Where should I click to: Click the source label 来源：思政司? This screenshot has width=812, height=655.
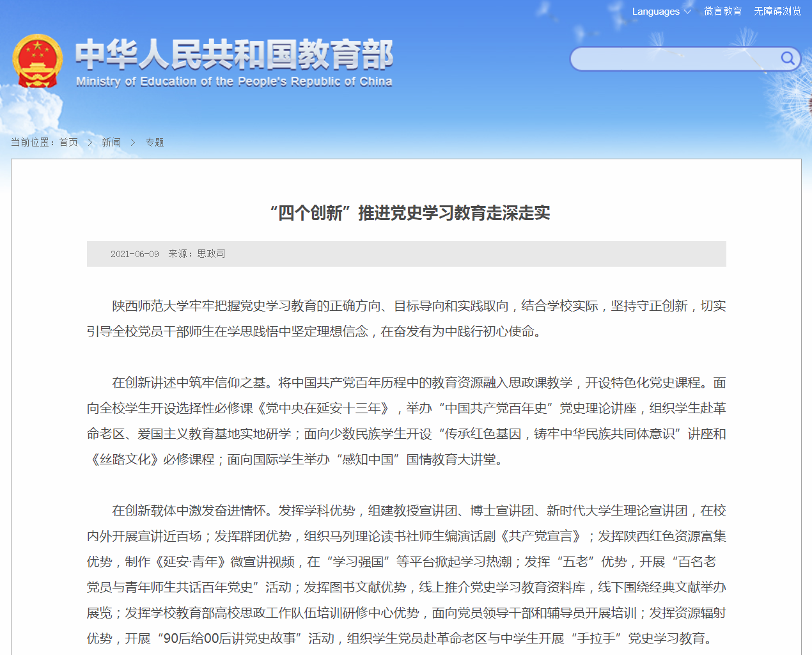click(197, 254)
